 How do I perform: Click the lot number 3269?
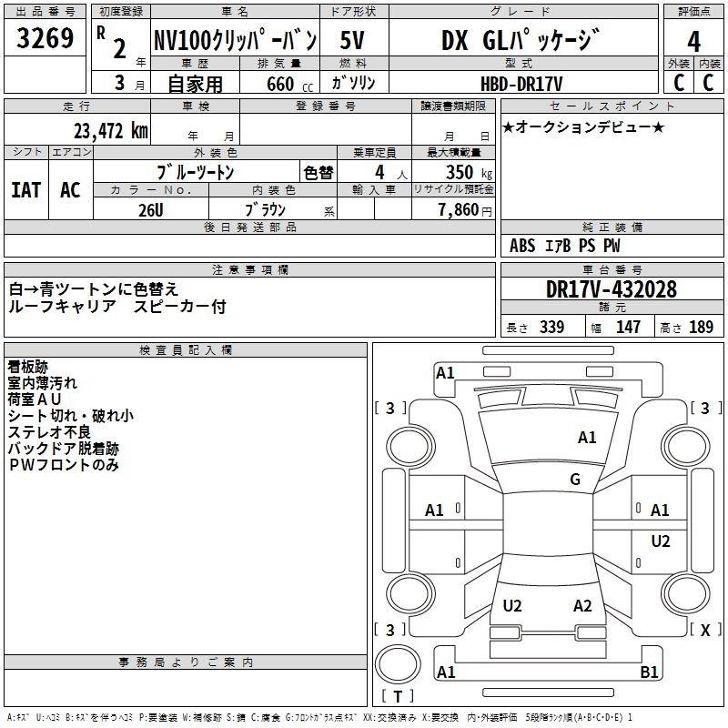point(45,39)
